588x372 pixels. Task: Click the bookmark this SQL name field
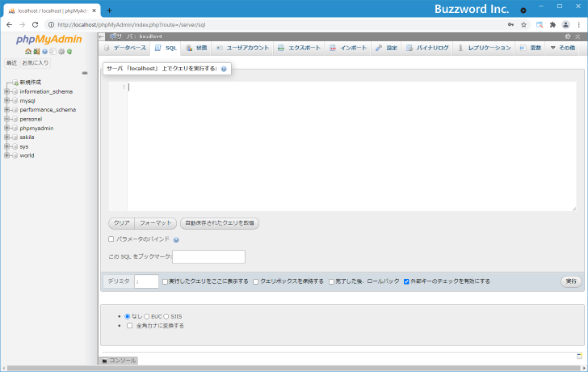coord(208,256)
